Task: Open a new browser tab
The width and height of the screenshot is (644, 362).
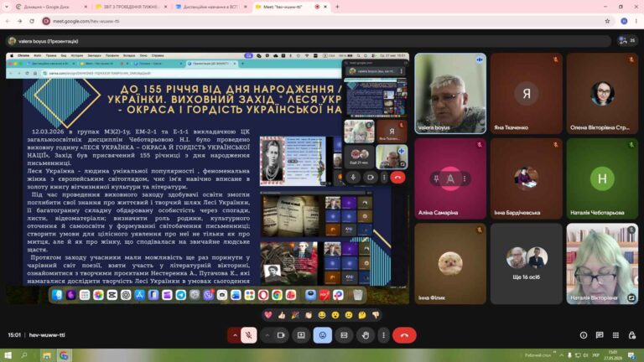Action: point(337,7)
